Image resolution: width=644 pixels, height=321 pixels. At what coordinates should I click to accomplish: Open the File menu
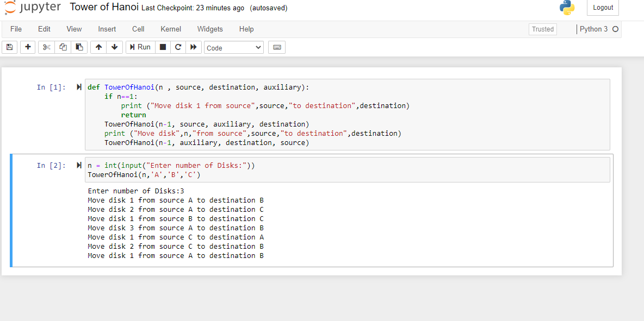click(x=16, y=29)
